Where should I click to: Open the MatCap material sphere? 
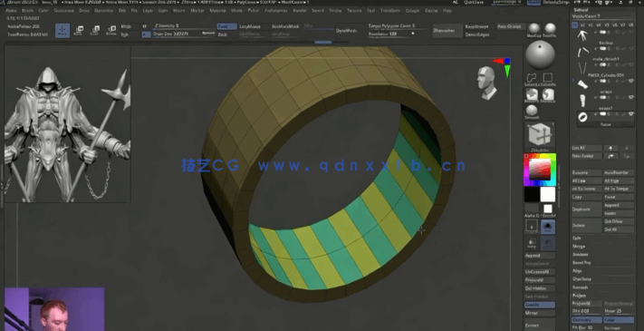[533, 29]
